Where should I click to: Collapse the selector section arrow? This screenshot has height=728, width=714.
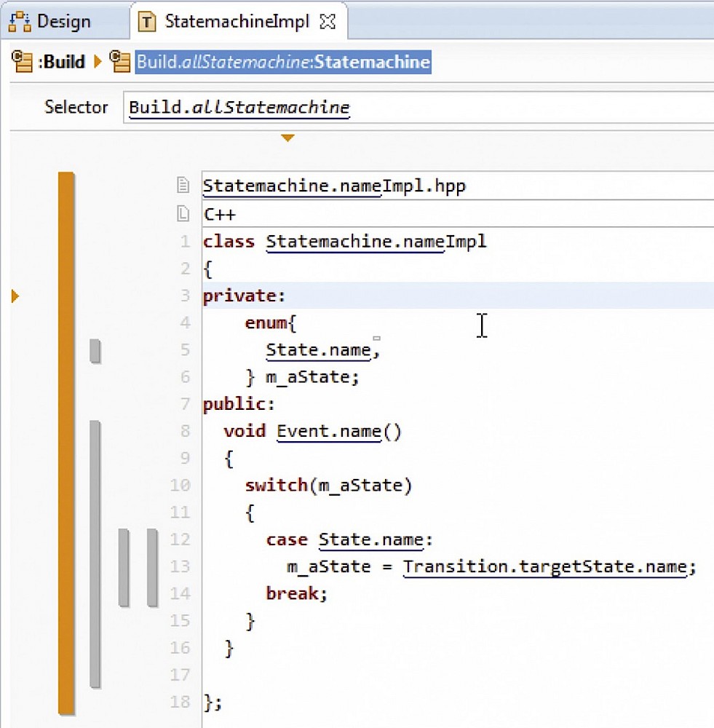287,138
